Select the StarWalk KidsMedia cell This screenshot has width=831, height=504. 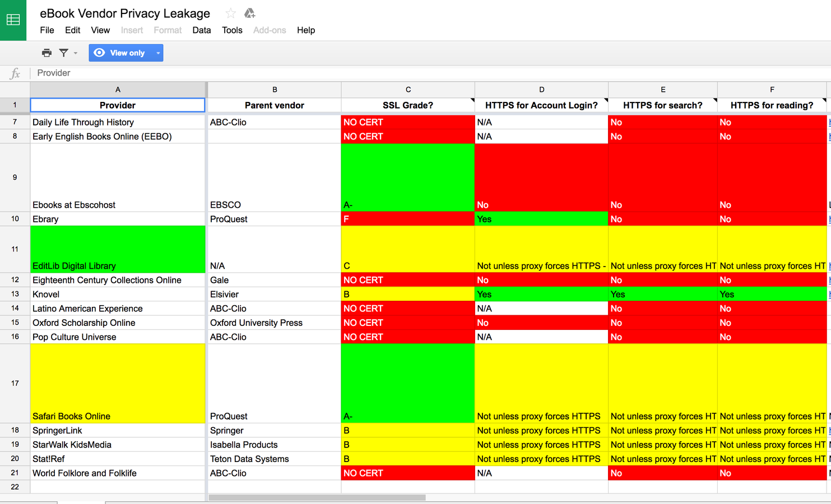(x=118, y=445)
